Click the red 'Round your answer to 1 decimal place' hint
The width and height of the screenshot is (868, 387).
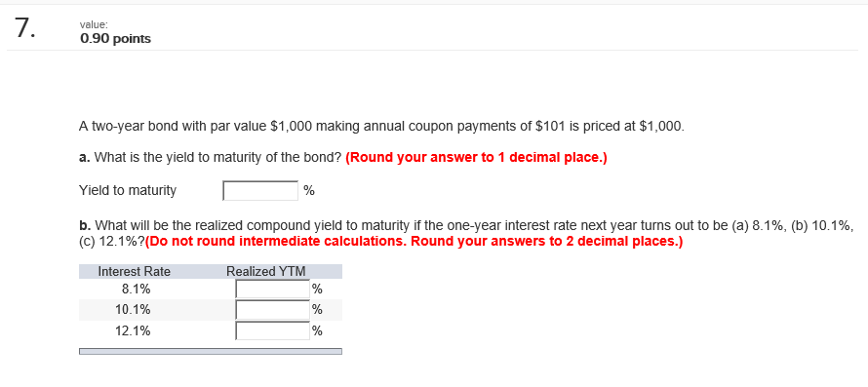pos(476,158)
